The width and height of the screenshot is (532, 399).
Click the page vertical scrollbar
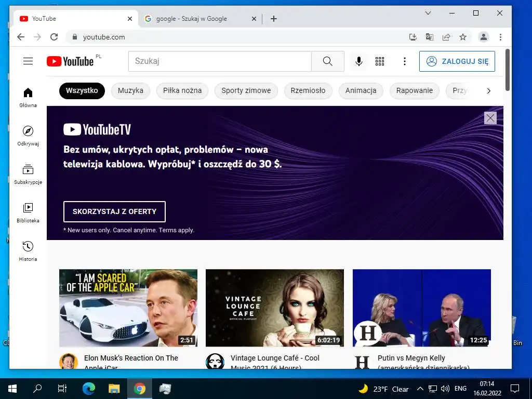tap(507, 70)
